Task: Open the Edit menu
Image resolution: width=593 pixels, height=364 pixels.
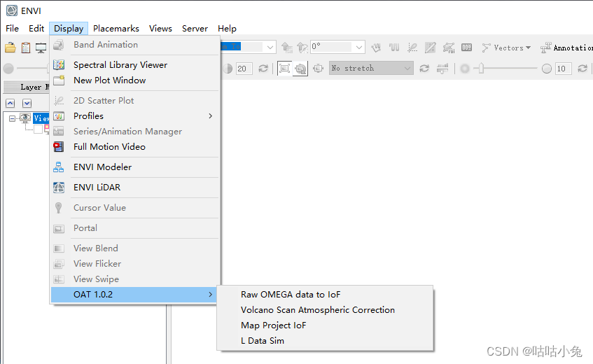Action: point(36,29)
